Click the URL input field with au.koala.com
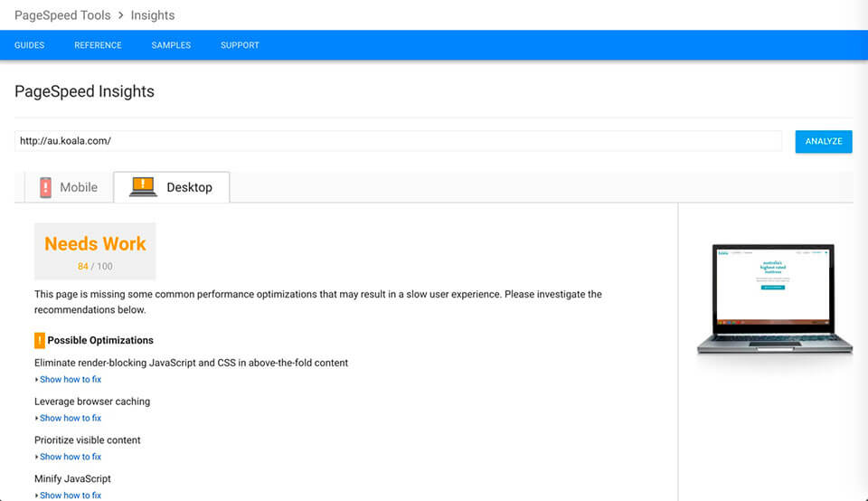The width and height of the screenshot is (868, 501). (x=398, y=141)
